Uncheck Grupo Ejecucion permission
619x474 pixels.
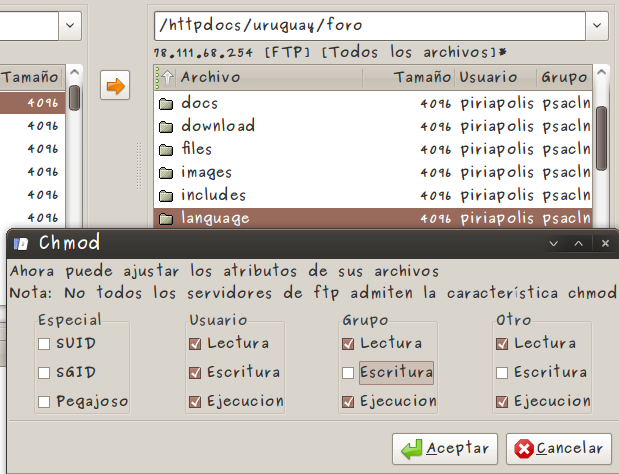tap(348, 402)
